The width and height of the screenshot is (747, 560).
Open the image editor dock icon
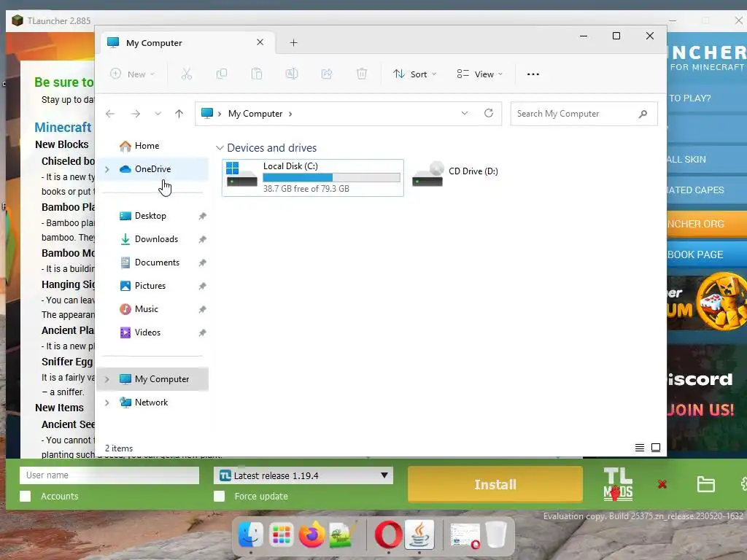pos(342,534)
